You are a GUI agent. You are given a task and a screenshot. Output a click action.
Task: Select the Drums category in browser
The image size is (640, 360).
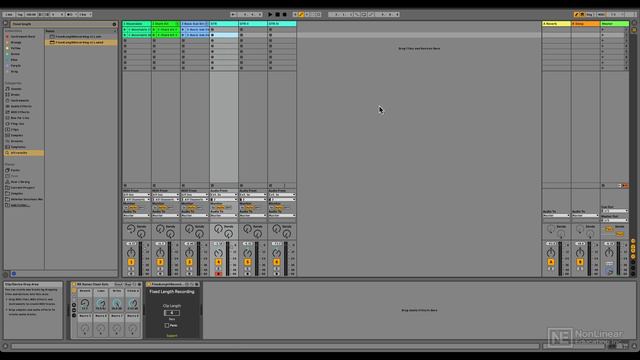tap(15, 94)
